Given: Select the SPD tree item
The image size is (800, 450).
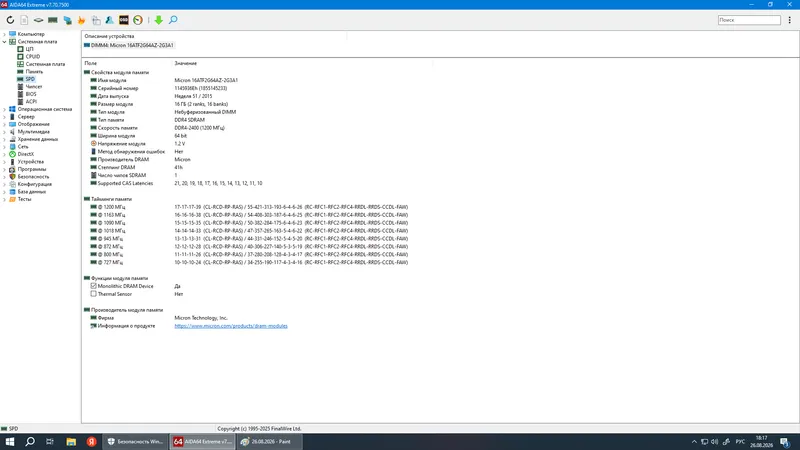Looking at the screenshot, I should (x=30, y=79).
